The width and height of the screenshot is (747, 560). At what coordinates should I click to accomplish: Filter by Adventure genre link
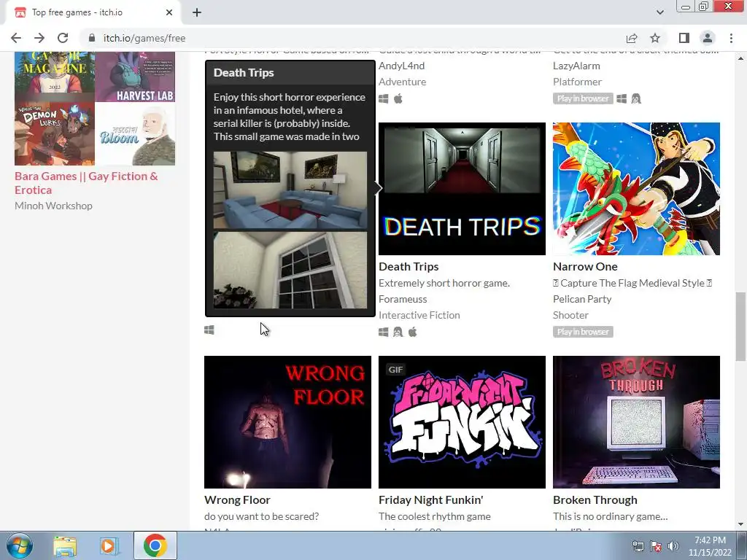[403, 82]
